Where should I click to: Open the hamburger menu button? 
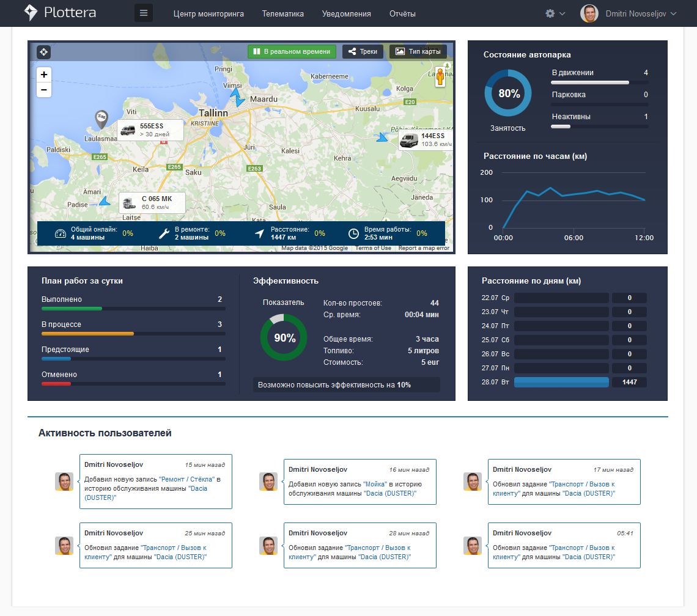[144, 13]
